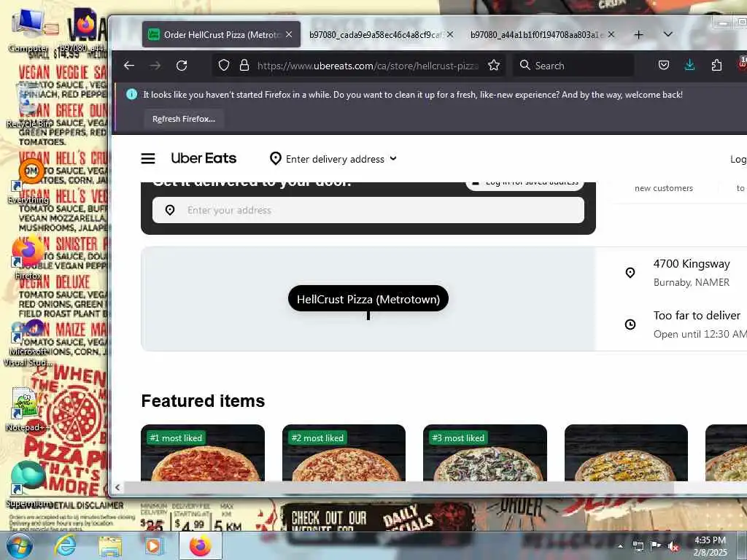747x560 pixels.
Task: Close the b97080_a44a1b1f0f tab
Action: click(x=611, y=34)
